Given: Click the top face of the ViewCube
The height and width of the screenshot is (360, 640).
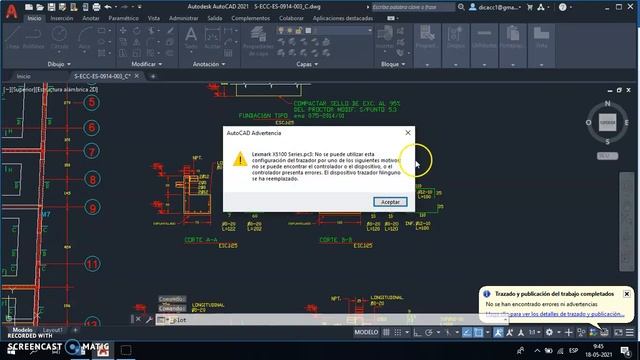Looking at the screenshot, I should pyautogui.click(x=607, y=122).
